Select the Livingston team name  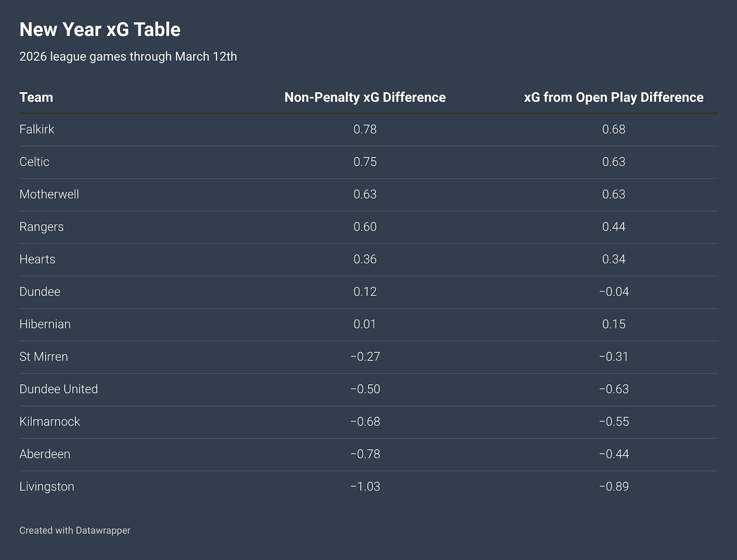pos(47,487)
